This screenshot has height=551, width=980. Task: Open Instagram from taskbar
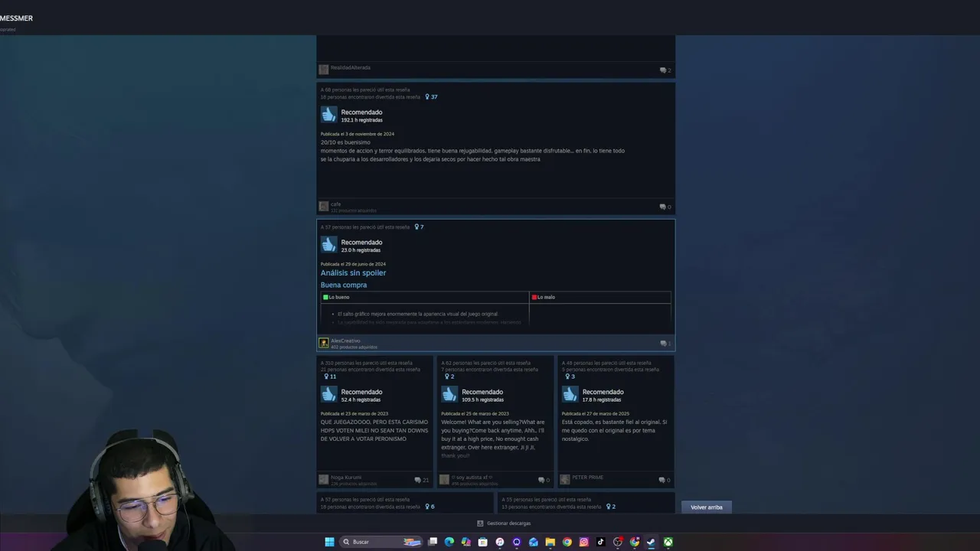coord(584,542)
